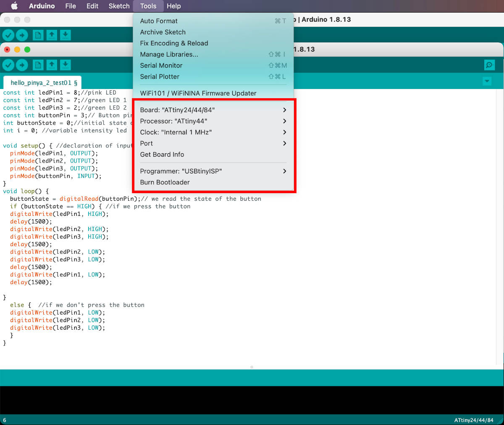The width and height of the screenshot is (504, 425).
Task: Click the line "digitalWrite(ledPin3, HIGH);"
Action: click(59, 236)
